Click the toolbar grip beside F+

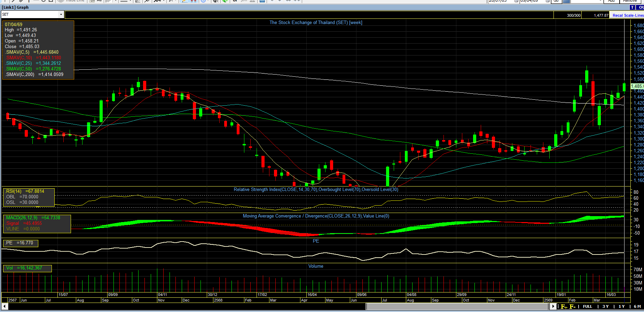point(558,306)
